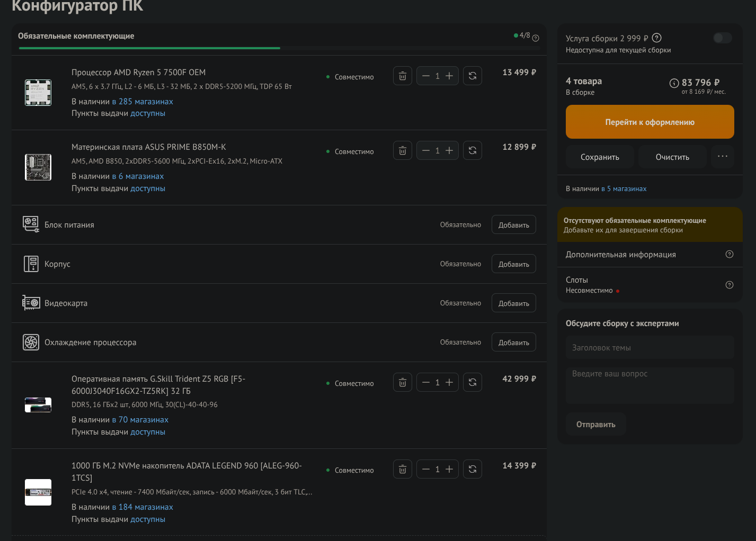Swap the ADATA LEGEND 960 drive
This screenshot has height=541, width=756.
pos(473,469)
